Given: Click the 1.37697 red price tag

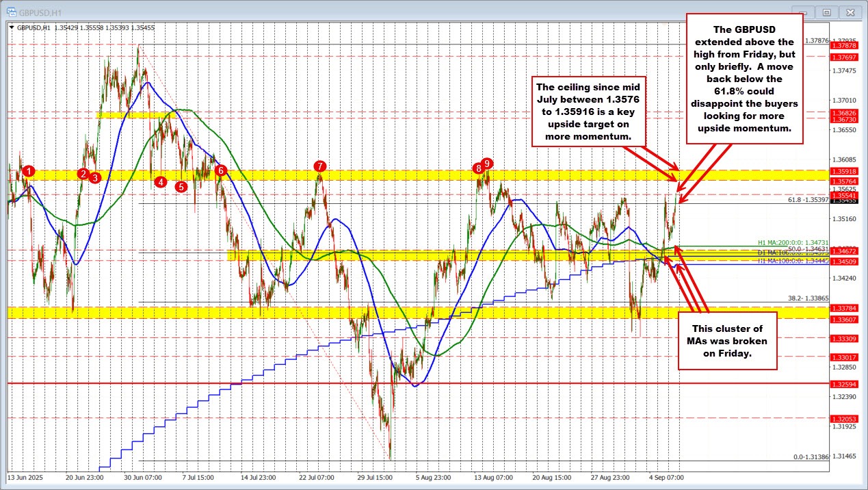Looking at the screenshot, I should 843,57.
